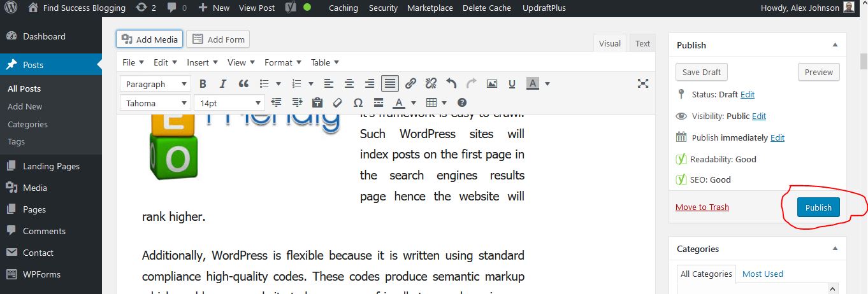The height and width of the screenshot is (294, 868).
Task: Show keyboard shortcuts help
Action: tap(463, 102)
